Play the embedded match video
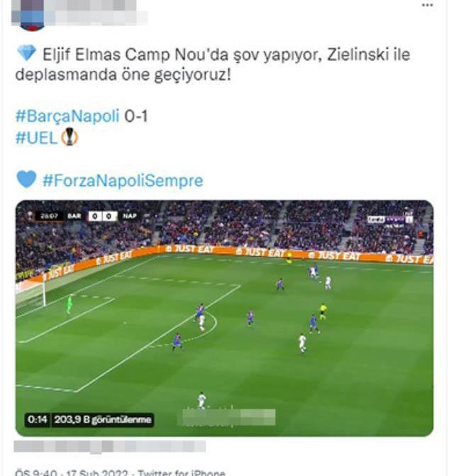 pos(224,318)
